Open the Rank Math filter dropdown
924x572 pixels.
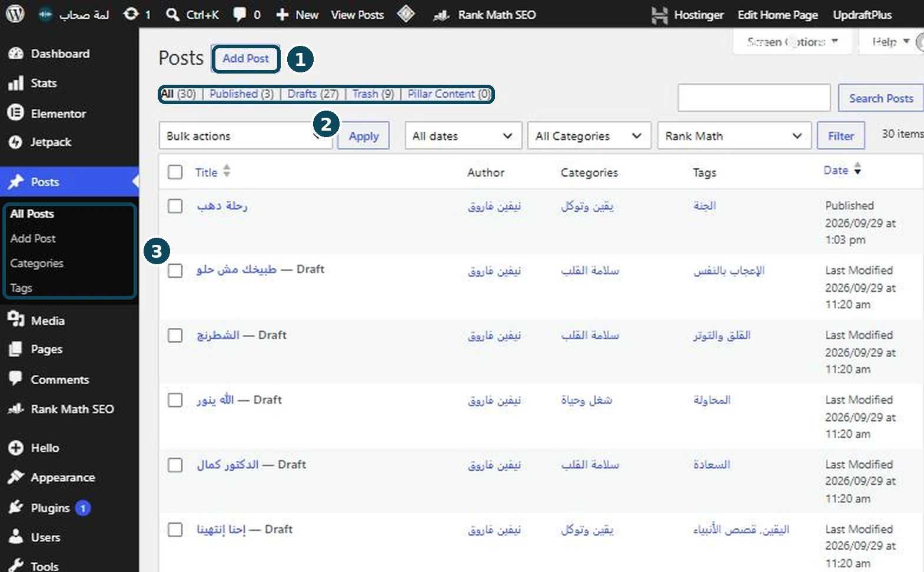click(x=734, y=135)
